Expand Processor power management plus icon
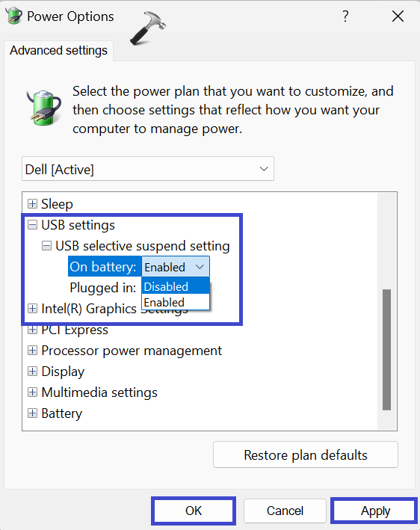 [32, 351]
